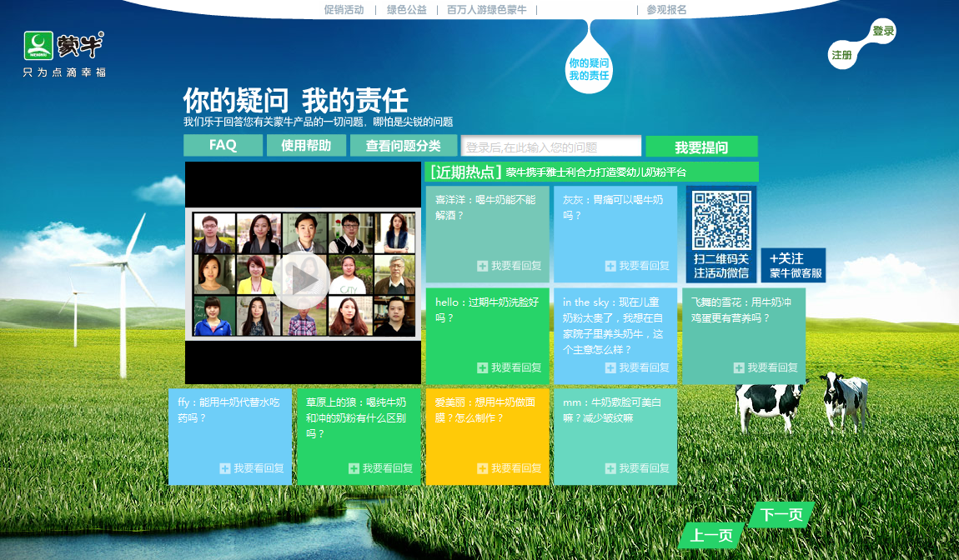Image resolution: width=959 pixels, height=560 pixels.
Task: Click 我要看回复 plus icon on hello card
Action: [483, 367]
